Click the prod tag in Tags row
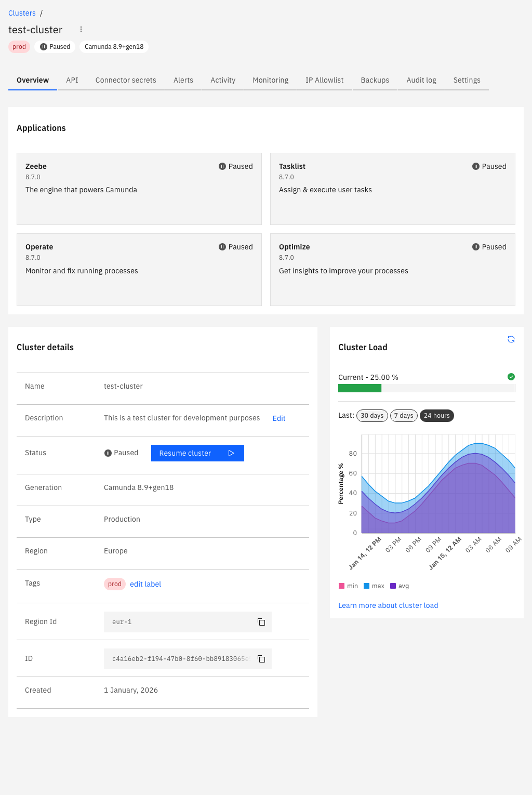Screen dimensions: 532x795 pos(115,584)
